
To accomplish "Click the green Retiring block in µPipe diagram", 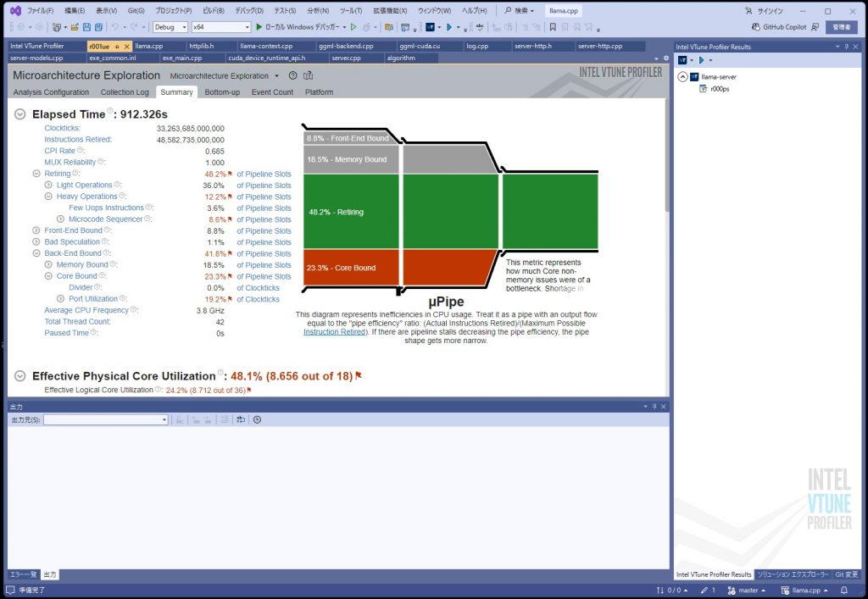I will [x=350, y=212].
